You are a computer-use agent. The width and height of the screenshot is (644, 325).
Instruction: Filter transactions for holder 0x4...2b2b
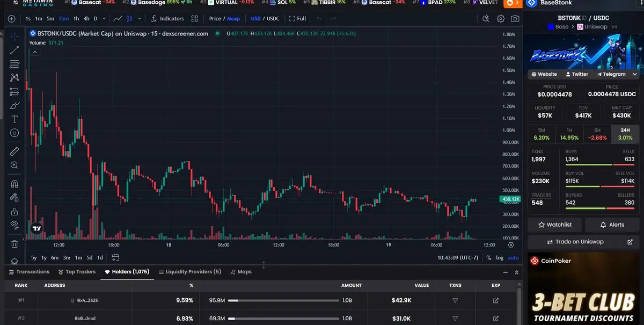click(455, 300)
